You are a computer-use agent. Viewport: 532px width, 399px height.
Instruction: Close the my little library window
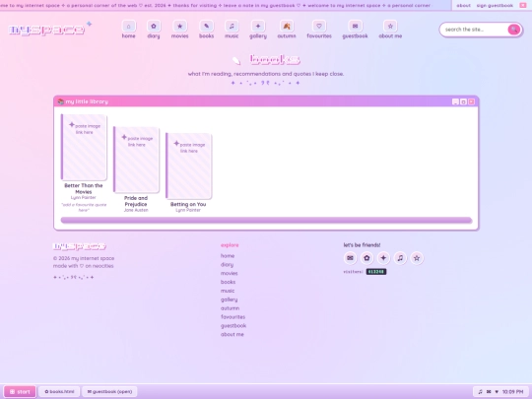471,101
